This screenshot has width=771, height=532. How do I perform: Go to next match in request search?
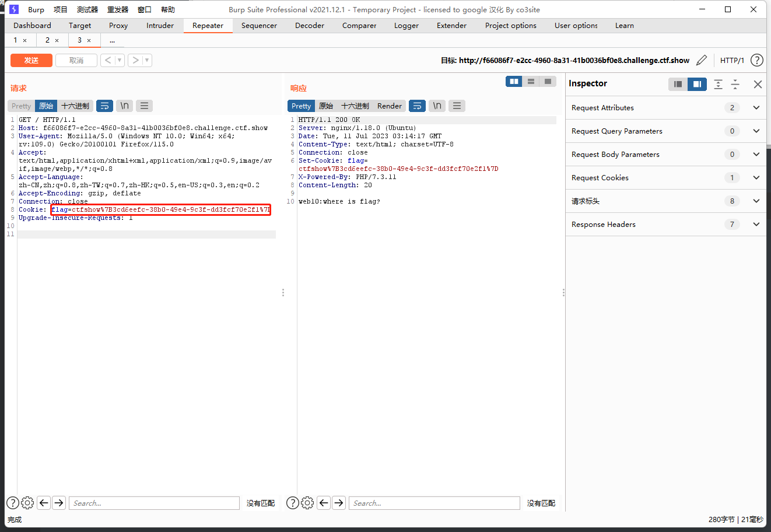click(59, 503)
